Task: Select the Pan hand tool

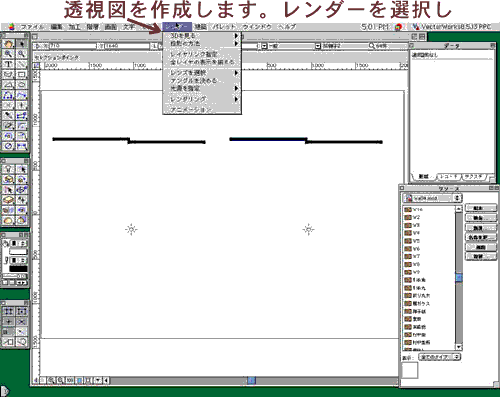Action: tap(9, 44)
